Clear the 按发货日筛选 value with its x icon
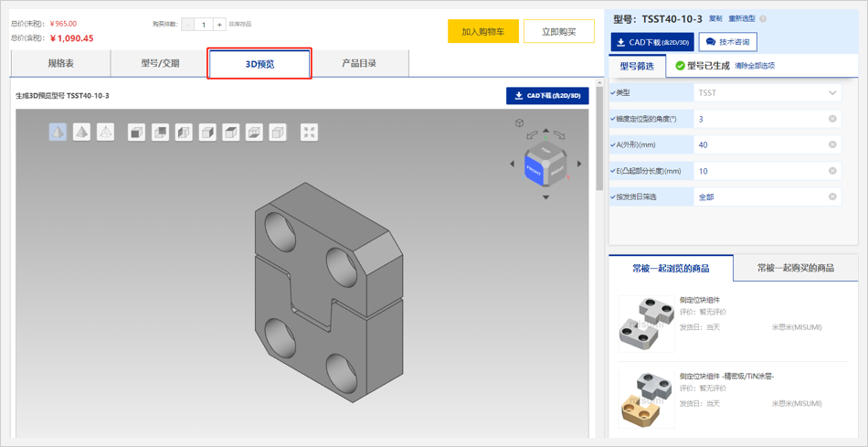The height and width of the screenshot is (447, 868). coord(832,197)
